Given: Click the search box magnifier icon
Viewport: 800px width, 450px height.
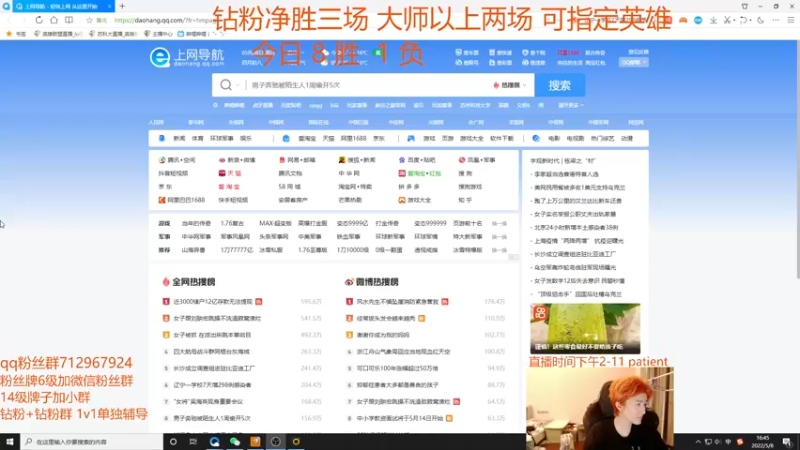Looking at the screenshot, I should pyautogui.click(x=226, y=85).
